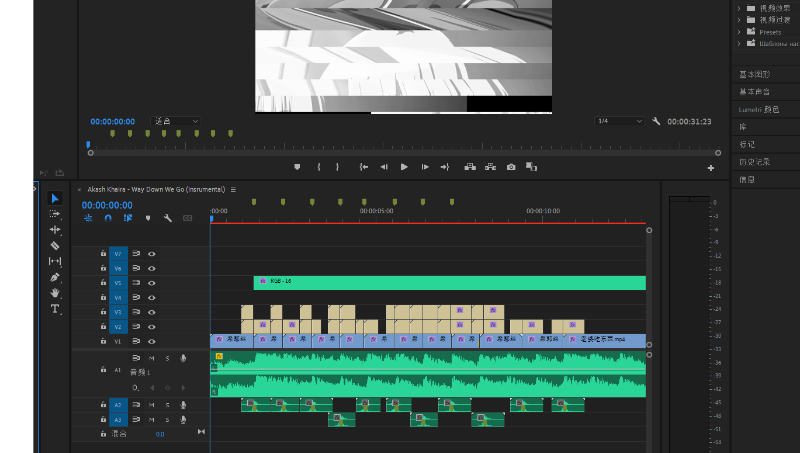800x453 pixels.
Task: Open comparison view button
Action: click(x=531, y=167)
